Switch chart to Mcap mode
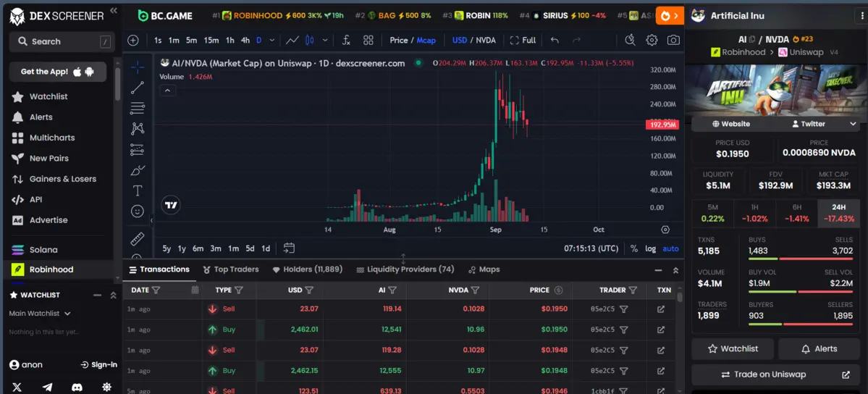 click(x=426, y=40)
